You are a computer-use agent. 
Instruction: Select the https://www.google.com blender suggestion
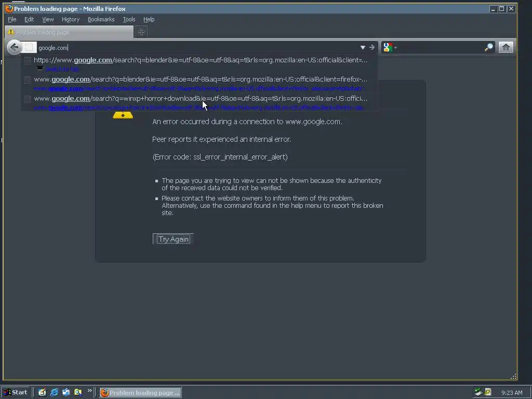click(x=199, y=64)
